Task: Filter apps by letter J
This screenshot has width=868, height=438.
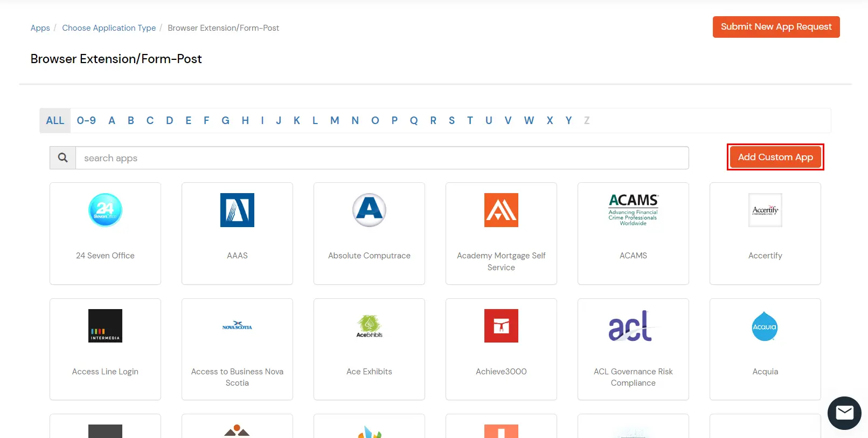Action: point(279,120)
